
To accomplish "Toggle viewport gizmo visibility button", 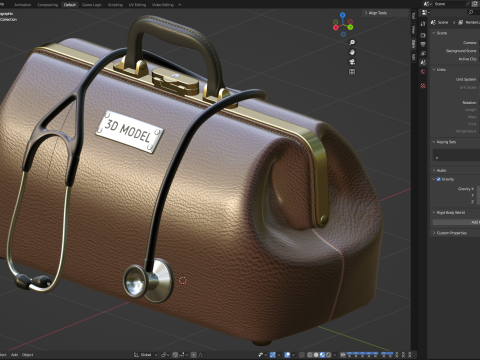I will 273,355.
